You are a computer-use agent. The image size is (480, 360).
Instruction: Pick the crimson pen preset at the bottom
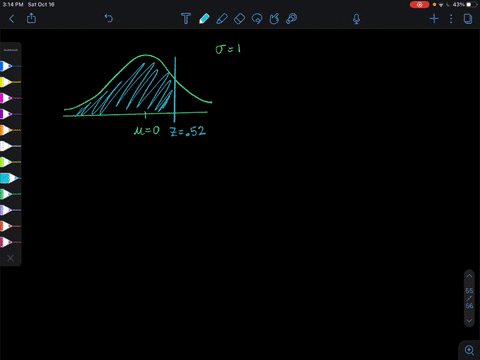[10, 242]
